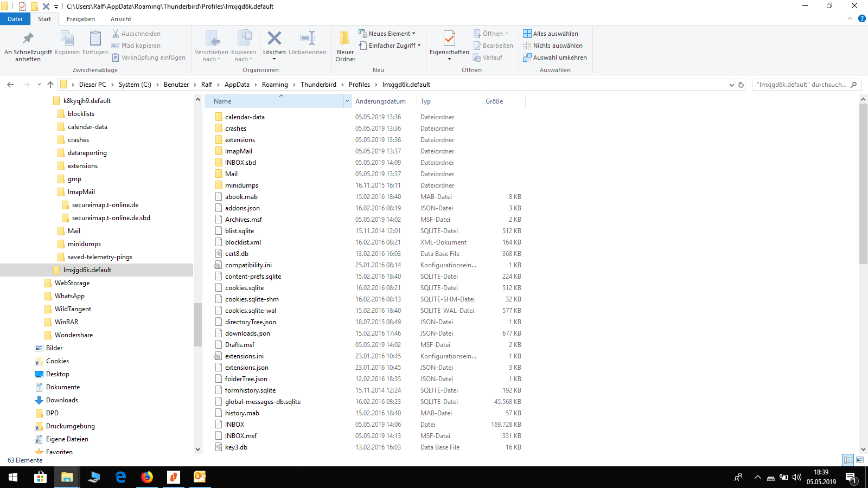This screenshot has width=868, height=488.
Task: Switch to the Ansicht tab
Action: (121, 19)
